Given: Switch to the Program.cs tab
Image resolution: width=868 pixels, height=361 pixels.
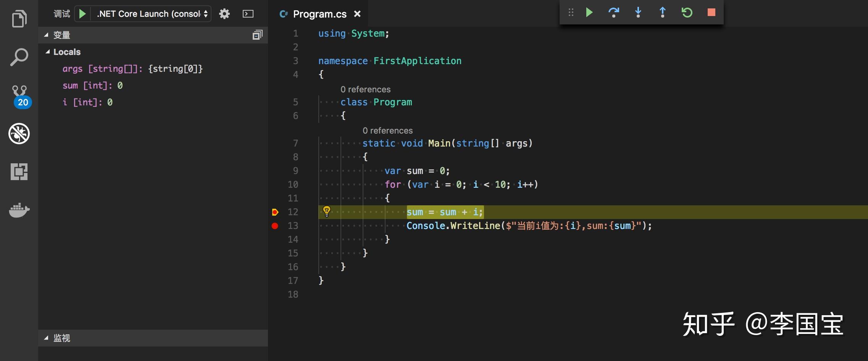Looking at the screenshot, I should pyautogui.click(x=319, y=14).
